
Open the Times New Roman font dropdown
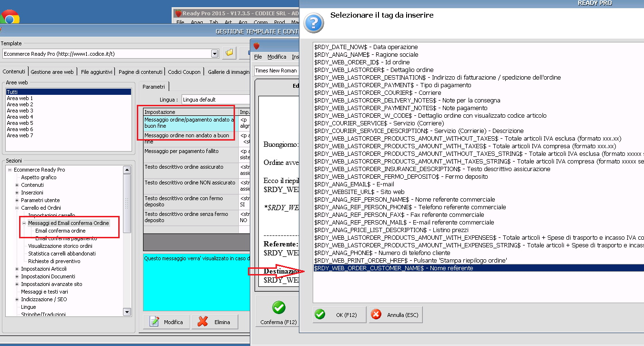[x=276, y=71]
